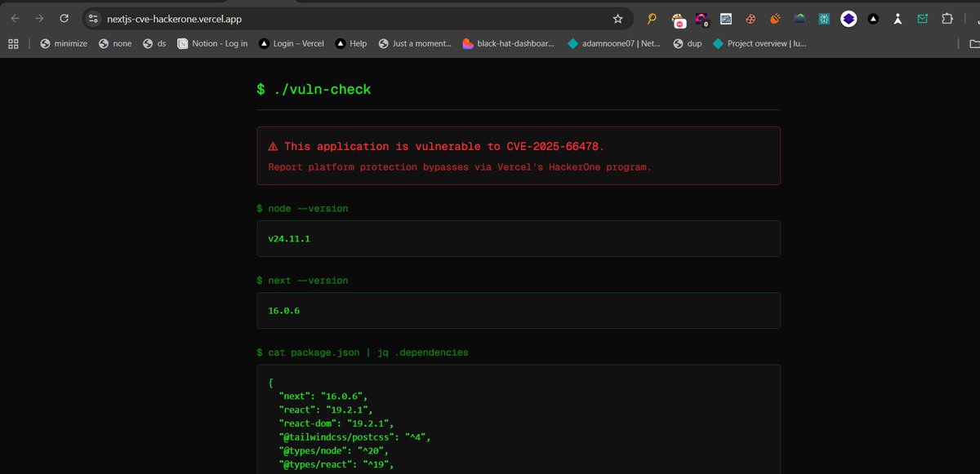Screen dimensions: 980x474
Task: Open the white document image extension
Action: [725, 18]
